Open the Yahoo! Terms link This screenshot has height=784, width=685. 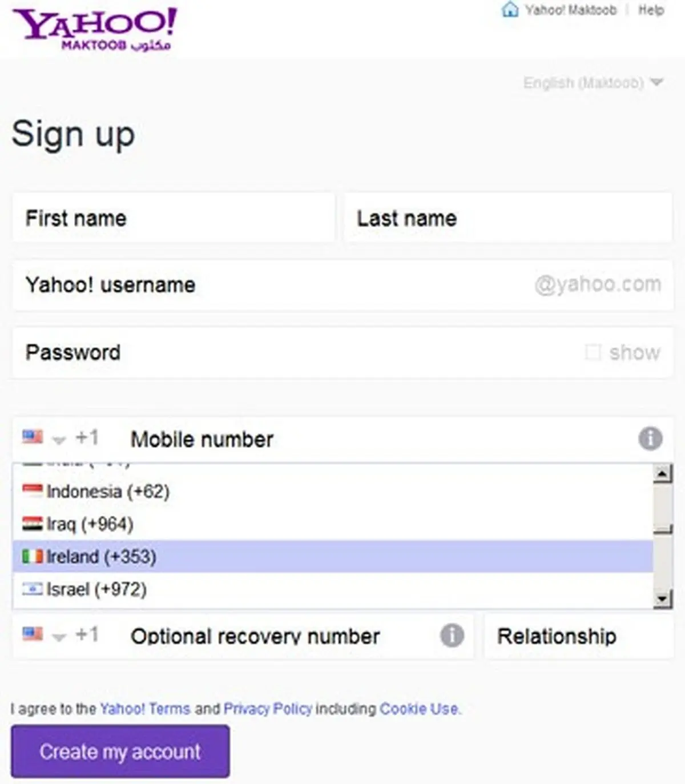pyautogui.click(x=145, y=709)
